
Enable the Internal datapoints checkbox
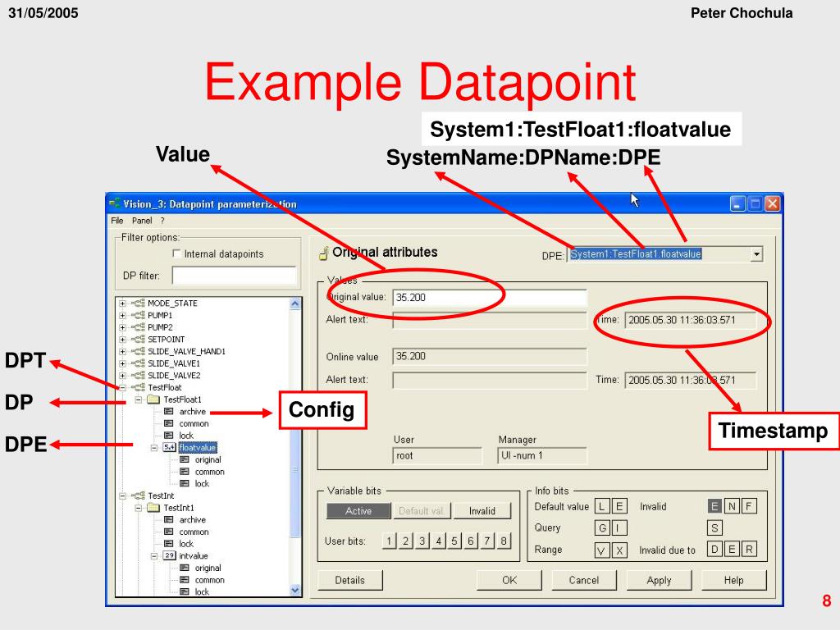coord(176,253)
